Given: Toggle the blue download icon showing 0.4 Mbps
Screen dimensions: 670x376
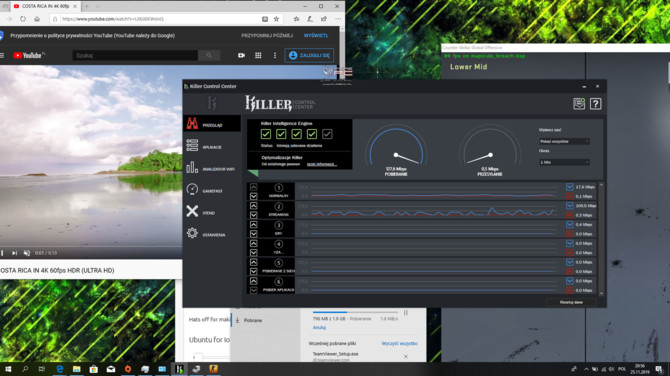Looking at the screenshot, I should (570, 224).
